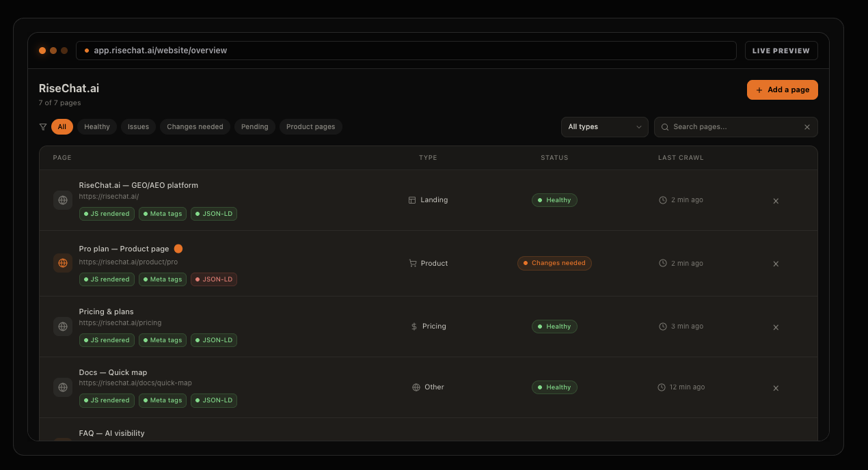Screen dimensions: 868x470
Task: Open the https://risechat.ai/ URL link
Action: pyautogui.click(x=109, y=197)
